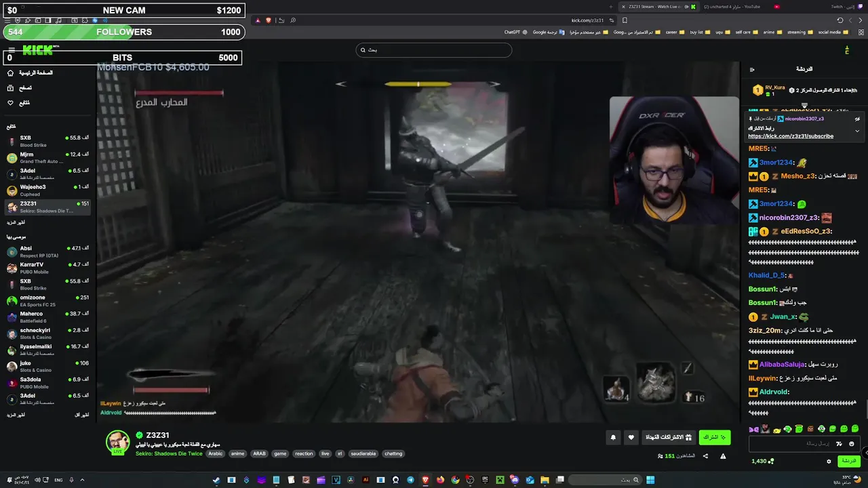The height and width of the screenshot is (488, 868).
Task: Share the stream via share icon
Action: [705, 456]
